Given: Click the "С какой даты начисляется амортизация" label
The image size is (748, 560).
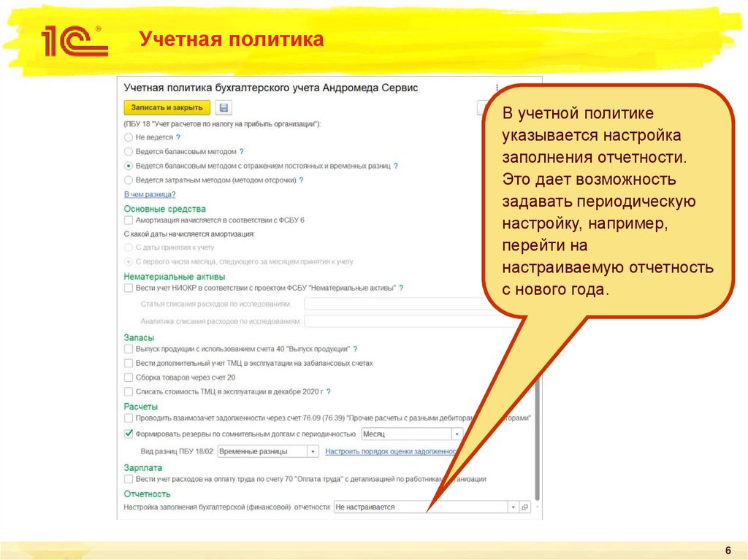Looking at the screenshot, I should [189, 234].
